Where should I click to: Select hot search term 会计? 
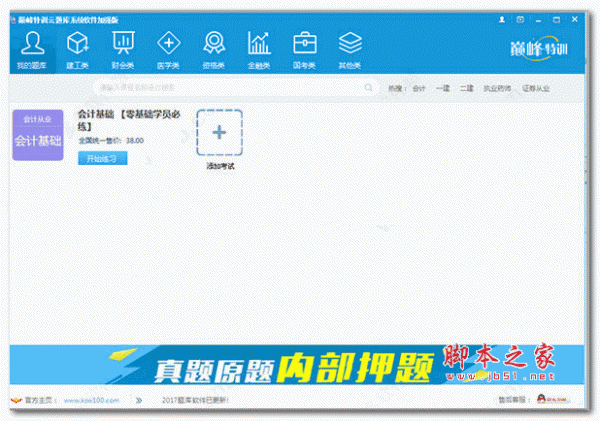click(x=419, y=88)
